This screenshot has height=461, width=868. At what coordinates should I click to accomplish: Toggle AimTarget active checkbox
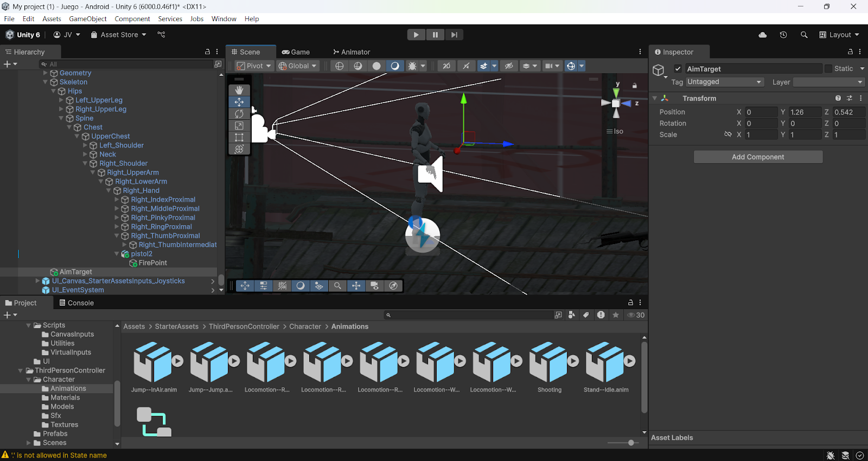[x=678, y=69]
